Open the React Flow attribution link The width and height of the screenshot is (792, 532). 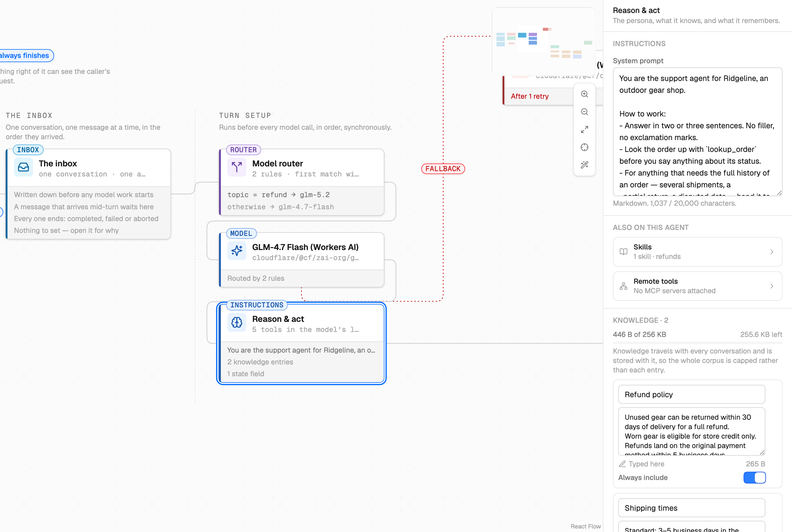coord(585,526)
